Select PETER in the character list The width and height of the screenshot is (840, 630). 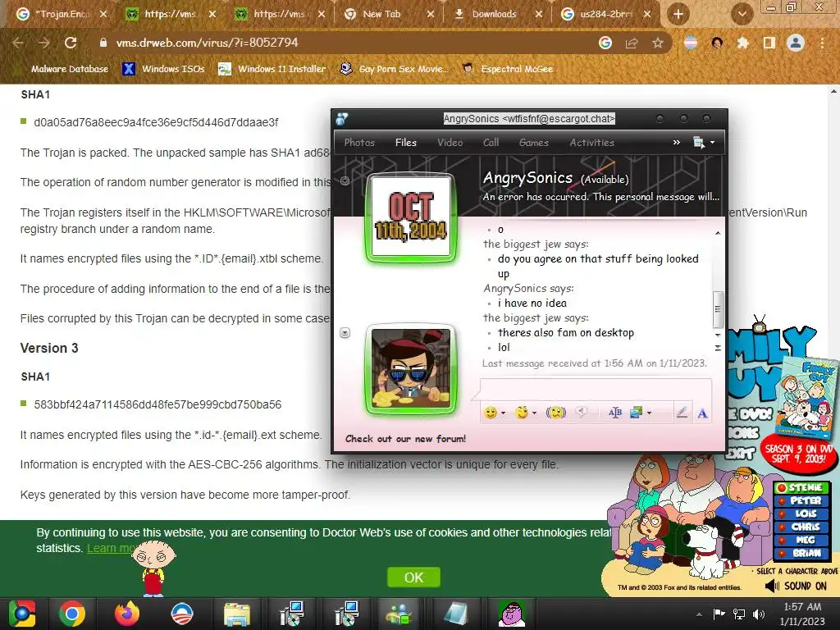tap(801, 501)
